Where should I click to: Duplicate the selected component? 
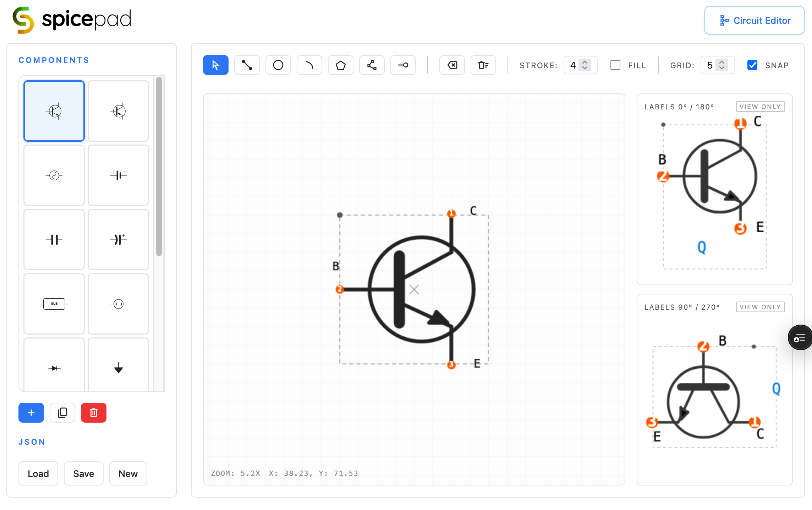tap(62, 412)
